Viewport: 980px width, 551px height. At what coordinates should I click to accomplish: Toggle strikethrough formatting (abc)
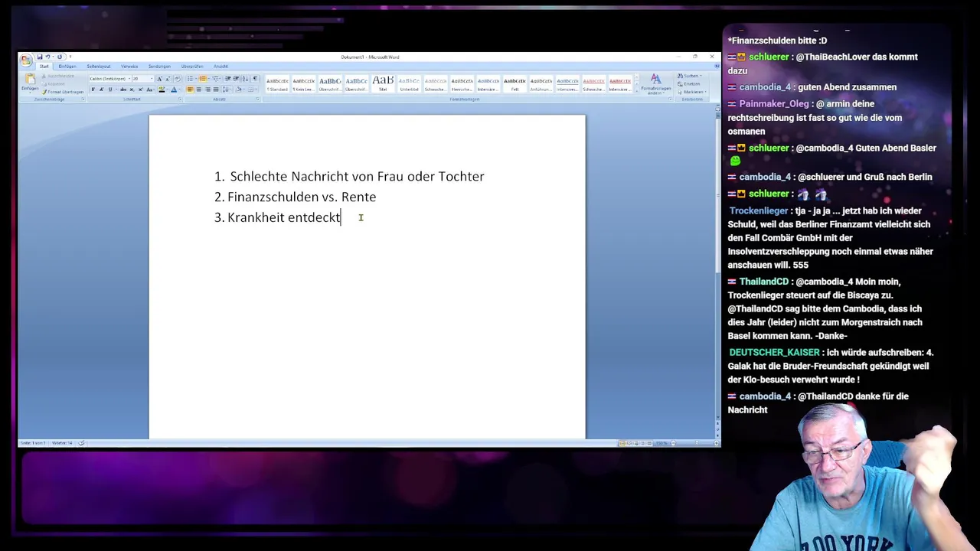click(x=123, y=90)
